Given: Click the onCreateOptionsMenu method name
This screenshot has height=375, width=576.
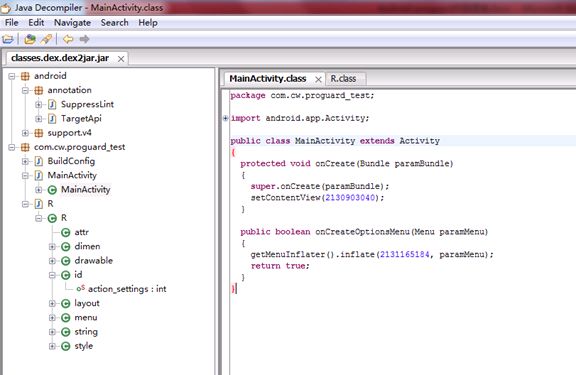Looking at the screenshot, I should pos(362,232).
